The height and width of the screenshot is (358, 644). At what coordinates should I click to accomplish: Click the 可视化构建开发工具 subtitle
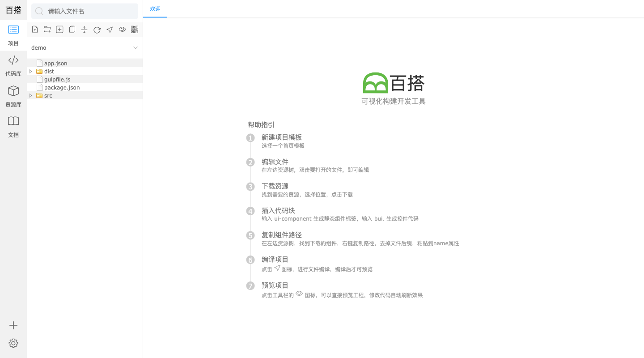(x=394, y=102)
